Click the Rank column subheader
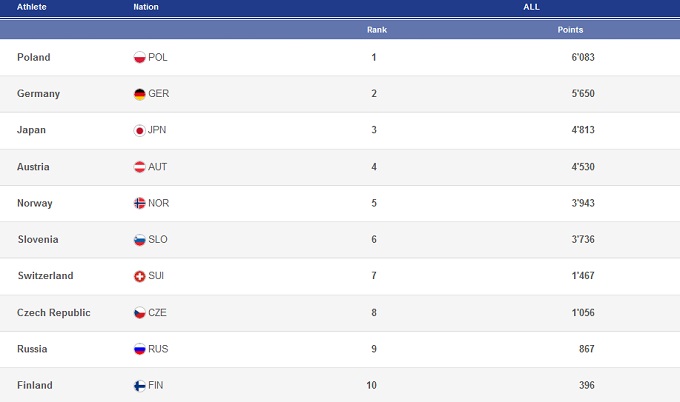This screenshot has height=402, width=680. point(376,30)
